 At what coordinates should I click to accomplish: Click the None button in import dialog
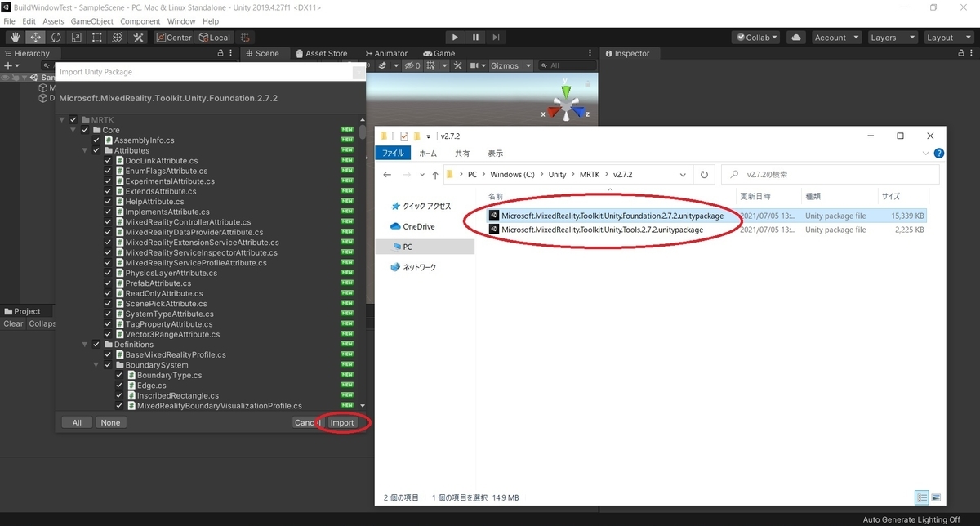click(110, 422)
